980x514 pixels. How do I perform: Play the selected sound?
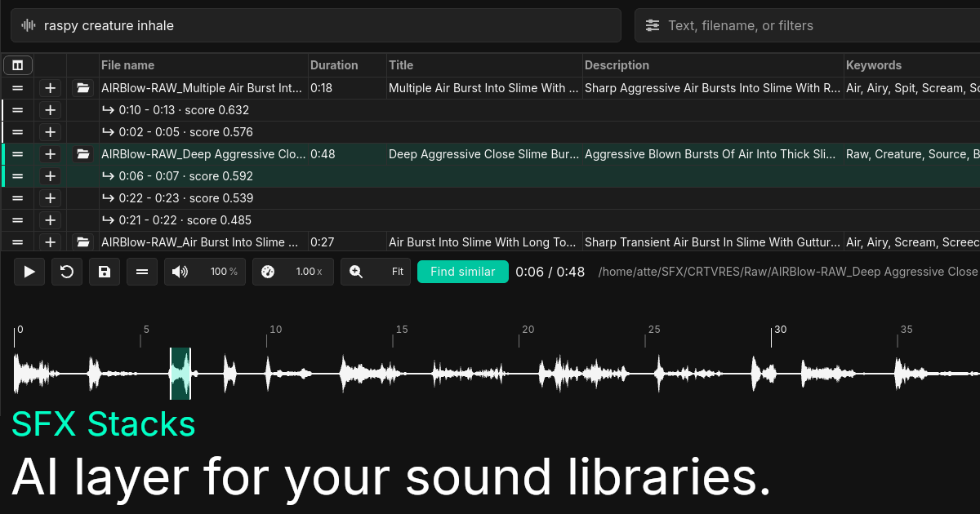coord(29,272)
